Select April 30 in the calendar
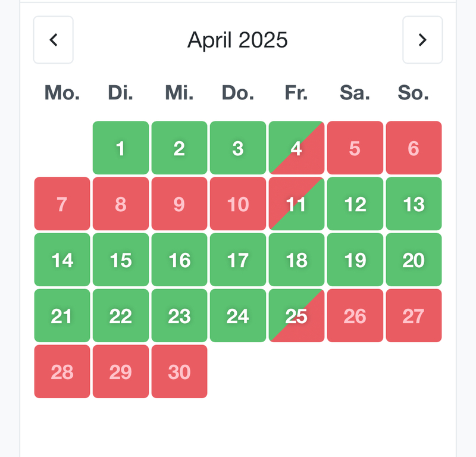 [179, 372]
